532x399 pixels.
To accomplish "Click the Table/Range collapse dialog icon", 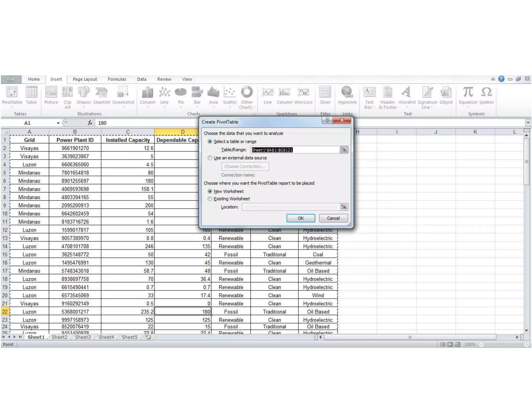I will click(x=344, y=150).
